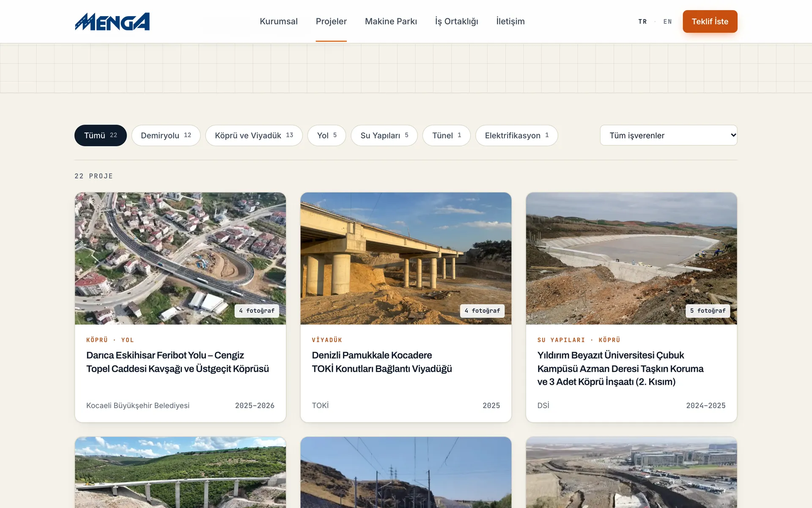The image size is (812, 508).
Task: Filter by Su Yapıları category
Action: (x=384, y=135)
